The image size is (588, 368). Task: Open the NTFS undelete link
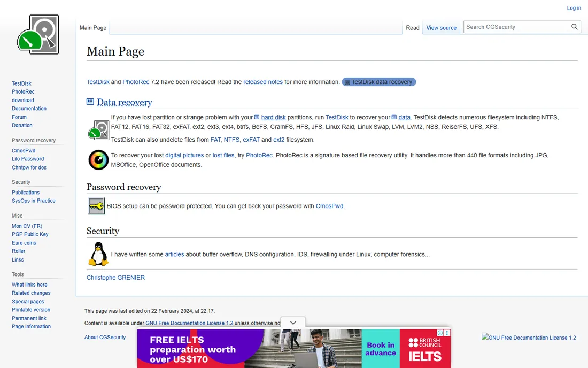click(232, 140)
